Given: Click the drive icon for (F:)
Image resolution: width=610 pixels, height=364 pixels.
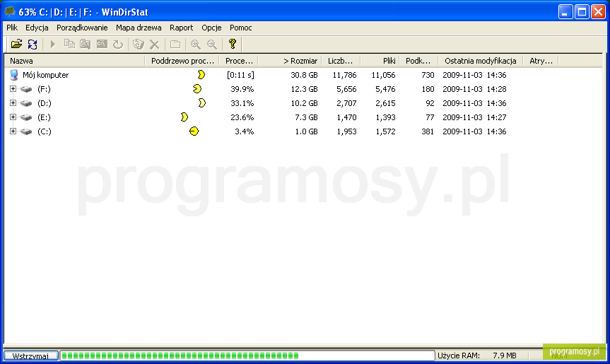Looking at the screenshot, I should pyautogui.click(x=26, y=89).
